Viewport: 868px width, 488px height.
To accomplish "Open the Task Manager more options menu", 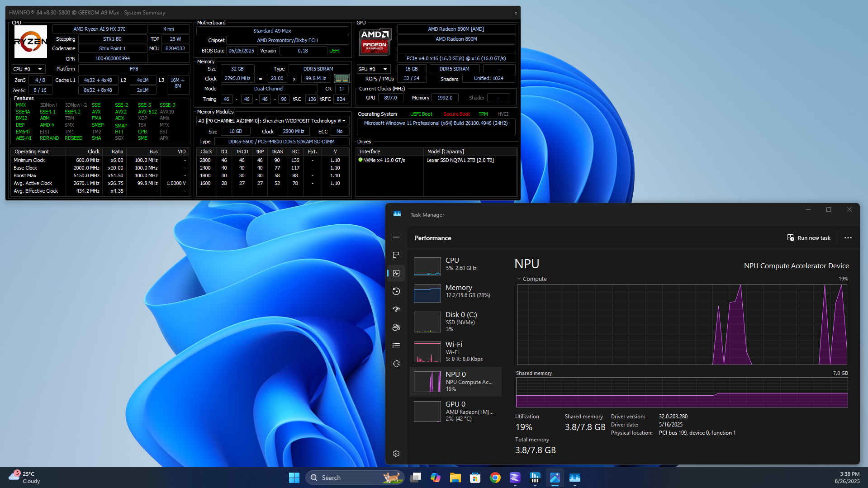I will click(x=848, y=238).
